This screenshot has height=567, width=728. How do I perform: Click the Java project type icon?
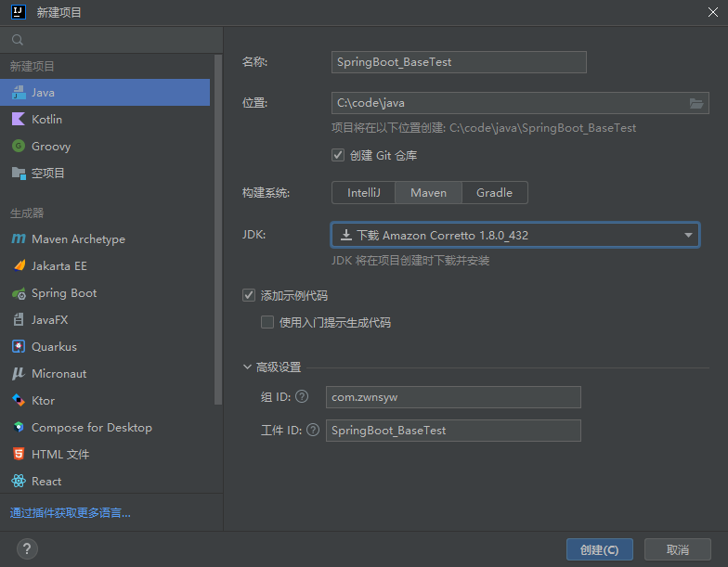click(x=19, y=93)
